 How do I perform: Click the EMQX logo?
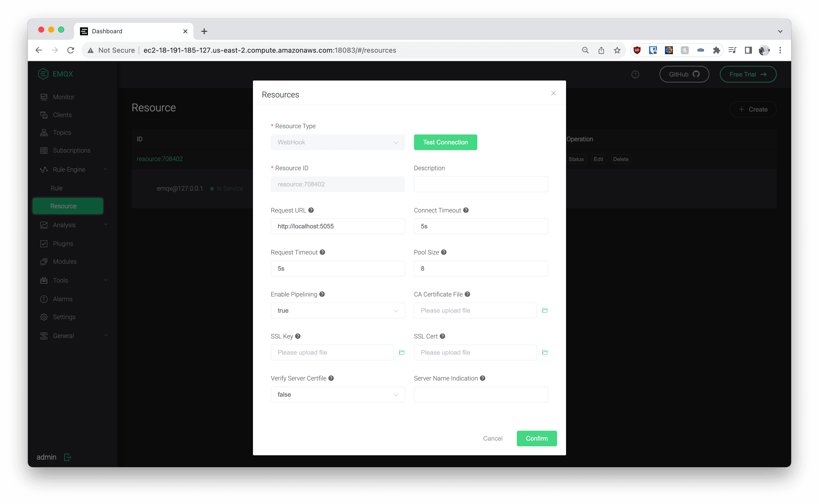pyautogui.click(x=55, y=74)
